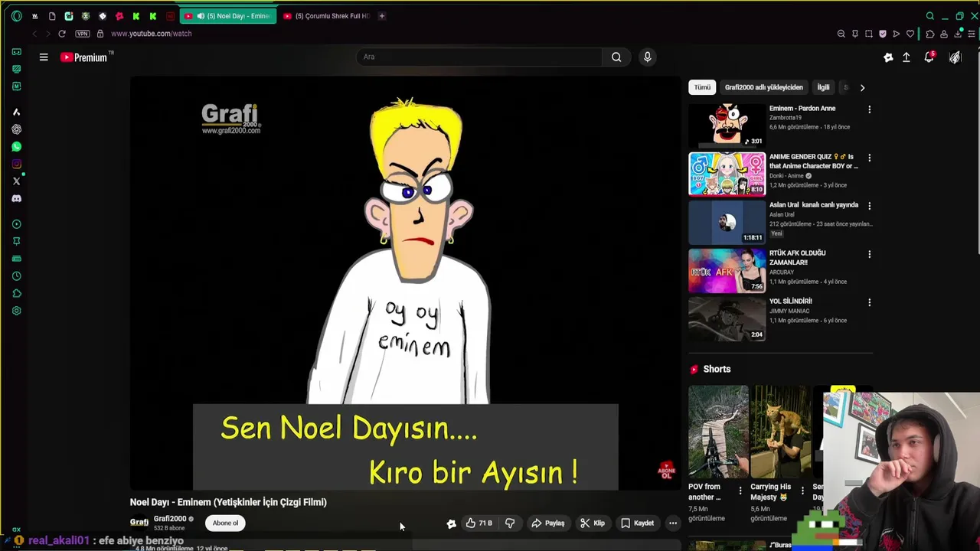Open the Opera GX main menu logo
The width and height of the screenshot is (980, 551).
click(17, 16)
